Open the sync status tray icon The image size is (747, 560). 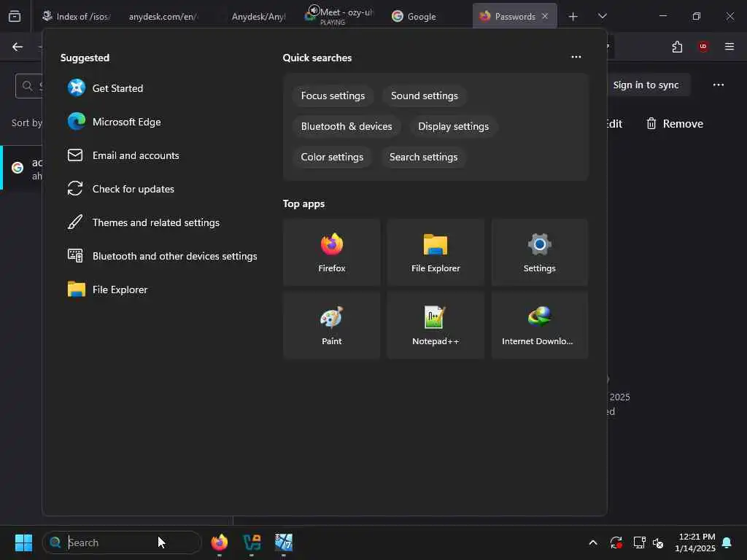(616, 542)
